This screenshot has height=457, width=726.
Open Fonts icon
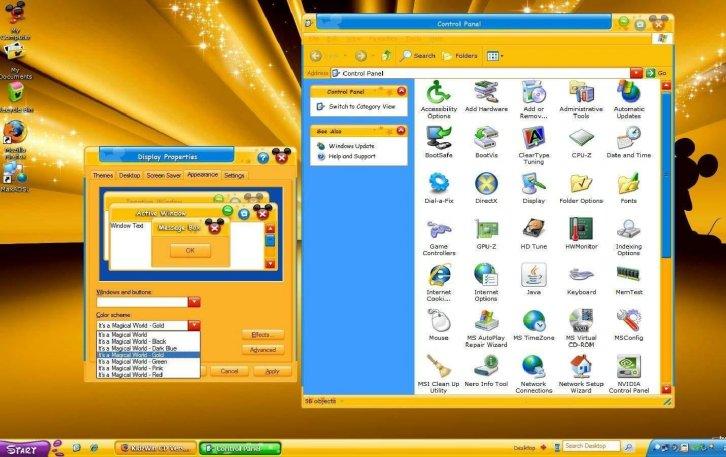(x=628, y=188)
